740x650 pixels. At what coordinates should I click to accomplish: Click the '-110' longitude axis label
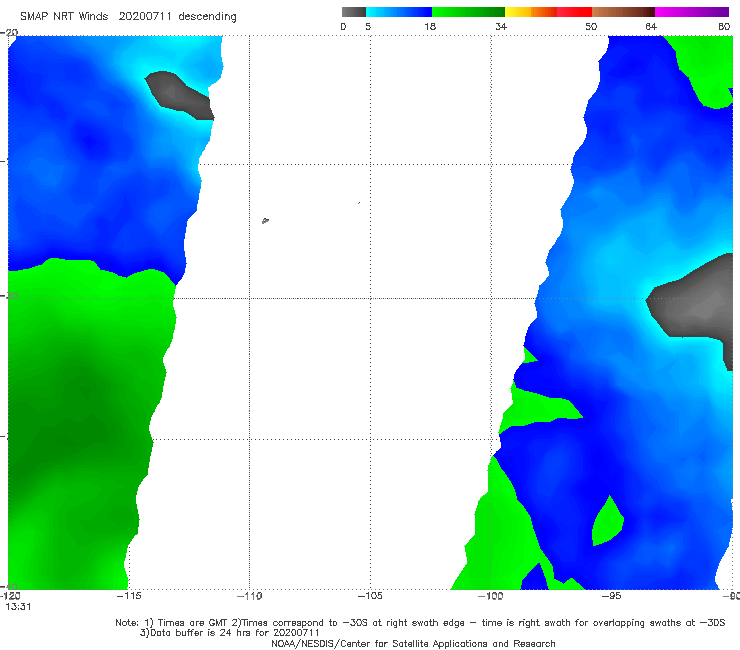point(250,596)
